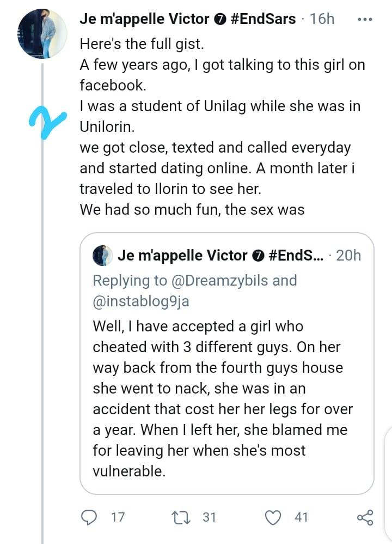392x544 pixels.
Task: Select the #EndSars hashtag in the main tweet header
Action: click(263, 19)
